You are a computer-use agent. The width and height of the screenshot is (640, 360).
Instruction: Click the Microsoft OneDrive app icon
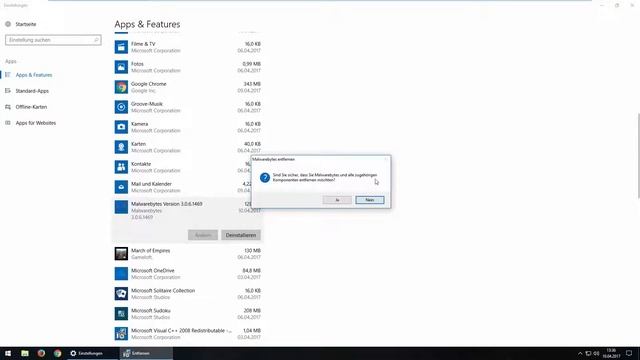(121, 273)
